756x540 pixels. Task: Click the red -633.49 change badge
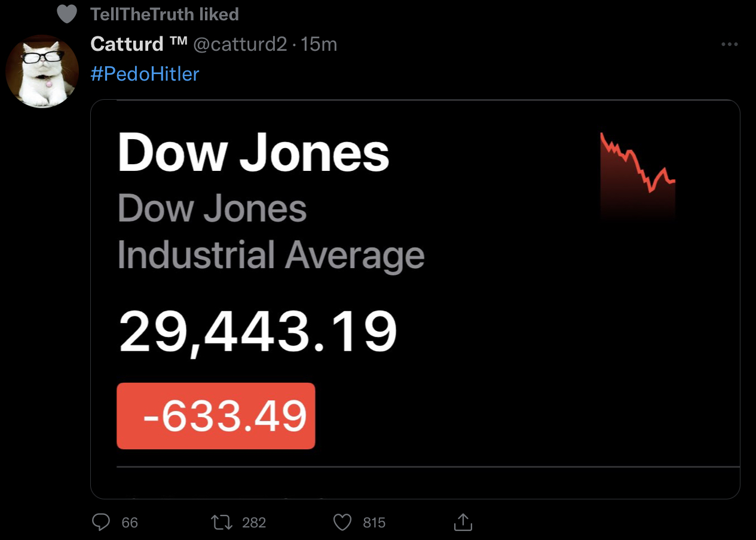[x=216, y=416]
